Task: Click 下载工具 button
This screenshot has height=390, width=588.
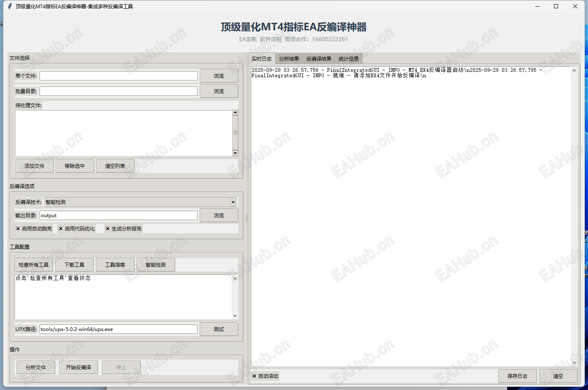Action: coord(74,265)
